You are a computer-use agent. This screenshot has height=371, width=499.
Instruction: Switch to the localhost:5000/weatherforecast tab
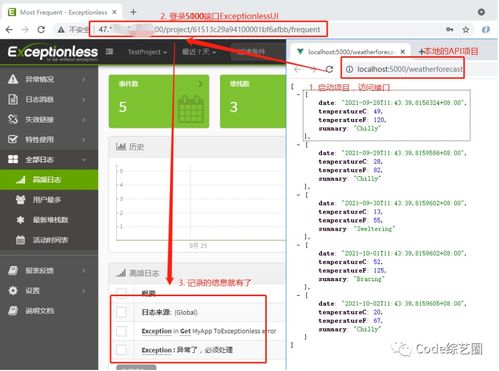tap(351, 52)
